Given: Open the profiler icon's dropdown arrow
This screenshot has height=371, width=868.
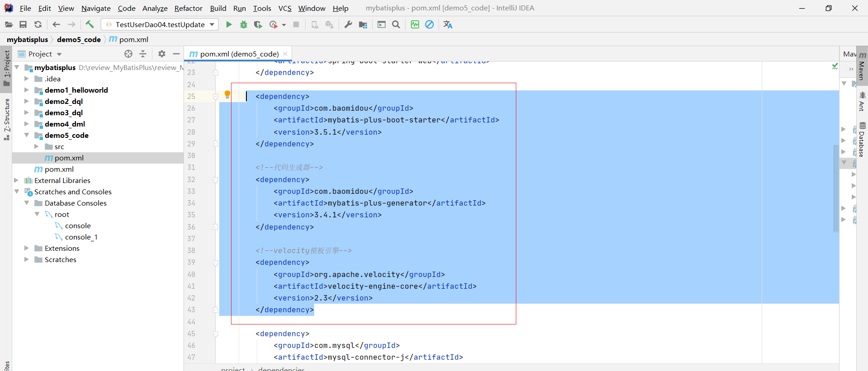Looking at the screenshot, I should pos(284,25).
